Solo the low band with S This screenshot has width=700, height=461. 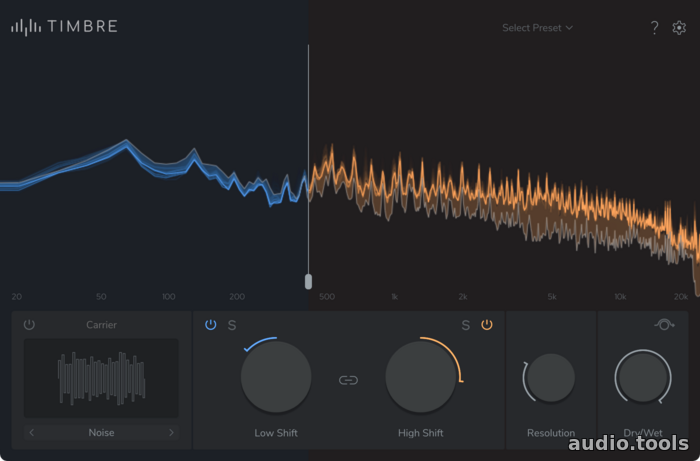coord(232,325)
